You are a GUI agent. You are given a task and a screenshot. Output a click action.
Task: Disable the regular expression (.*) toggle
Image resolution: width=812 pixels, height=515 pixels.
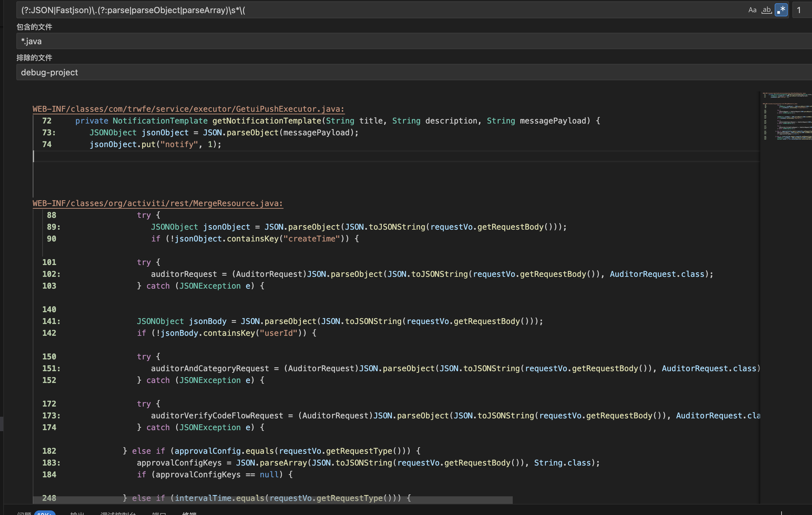(781, 10)
